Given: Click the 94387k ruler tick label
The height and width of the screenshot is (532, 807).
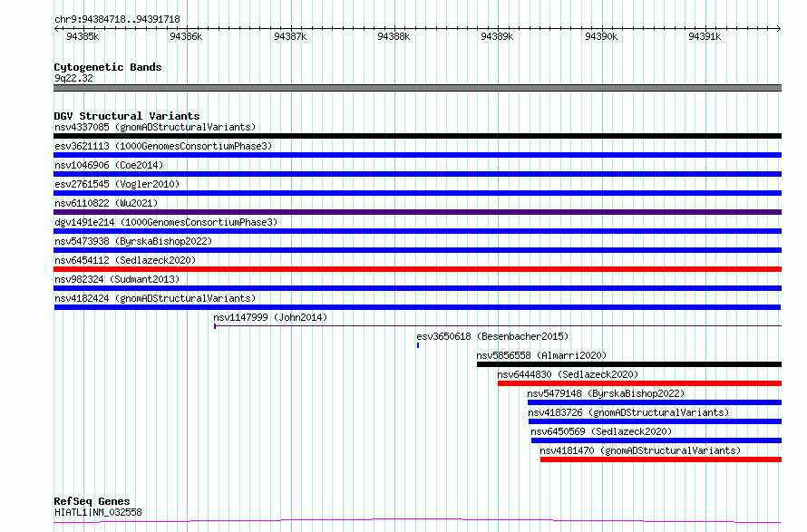Looking at the screenshot, I should [290, 37].
